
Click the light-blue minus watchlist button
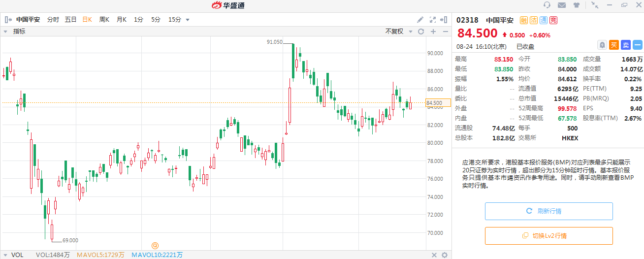pos(638,45)
